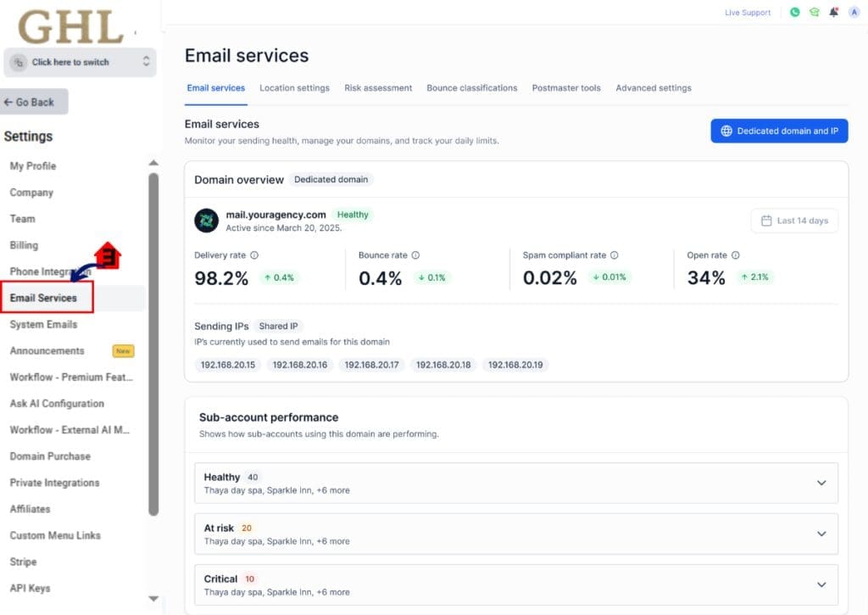Click IP address 192.168.20.15 chip
Viewport: 868px width, 615px height.
[x=227, y=365]
